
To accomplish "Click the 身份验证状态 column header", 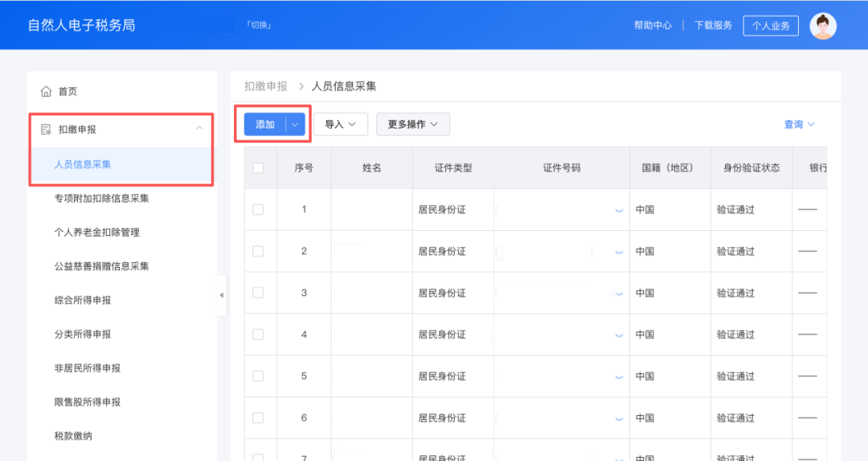I will coord(751,168).
